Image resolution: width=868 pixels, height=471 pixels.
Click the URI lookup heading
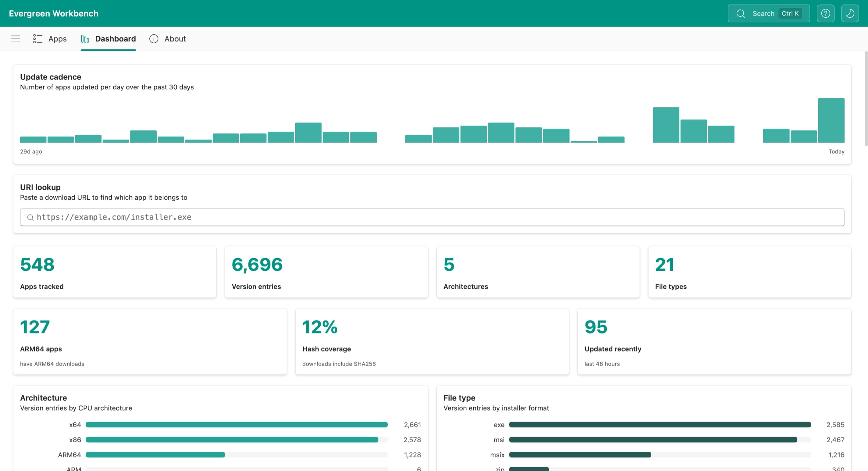(40, 187)
